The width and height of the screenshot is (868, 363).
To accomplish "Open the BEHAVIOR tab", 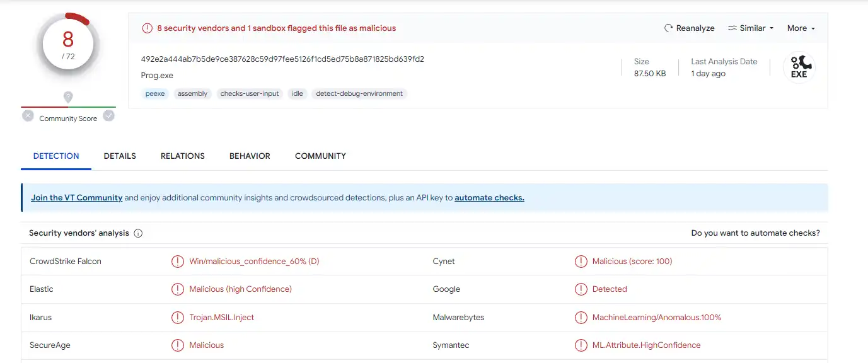I will 250,156.
